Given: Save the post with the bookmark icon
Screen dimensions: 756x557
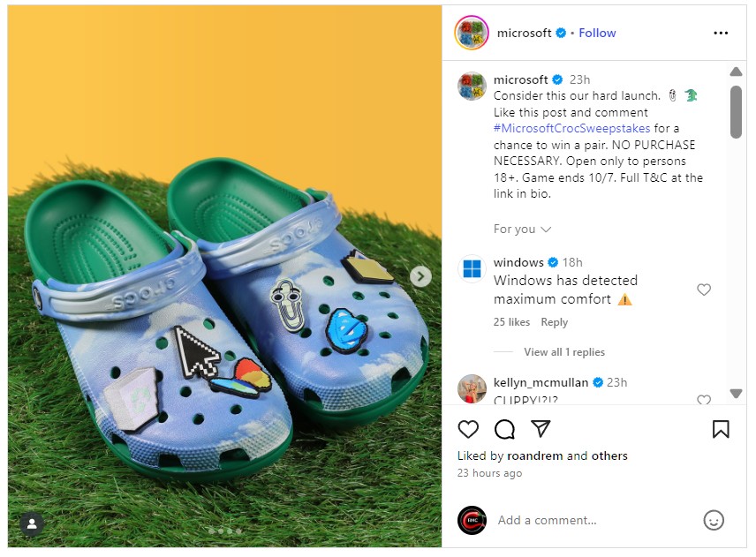Looking at the screenshot, I should 721,429.
